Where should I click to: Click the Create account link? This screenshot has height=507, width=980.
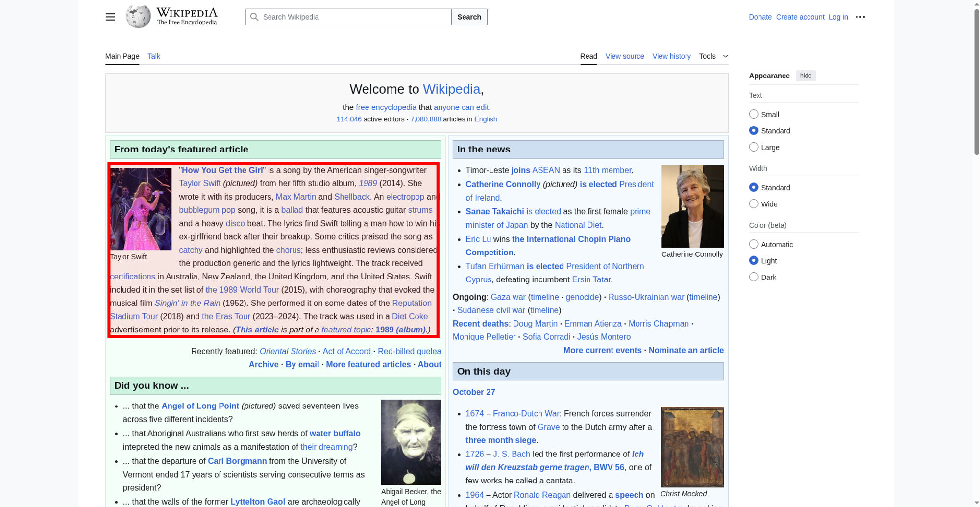pyautogui.click(x=800, y=17)
